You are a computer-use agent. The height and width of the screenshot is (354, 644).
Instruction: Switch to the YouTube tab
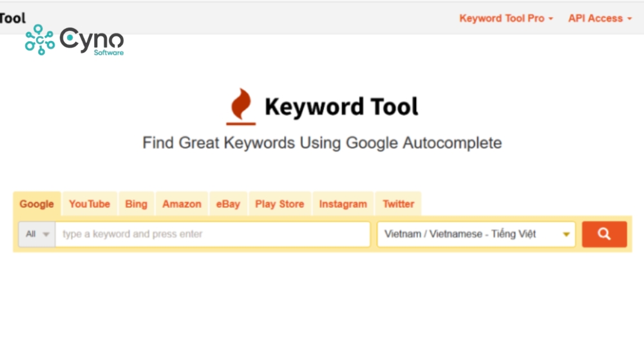90,204
